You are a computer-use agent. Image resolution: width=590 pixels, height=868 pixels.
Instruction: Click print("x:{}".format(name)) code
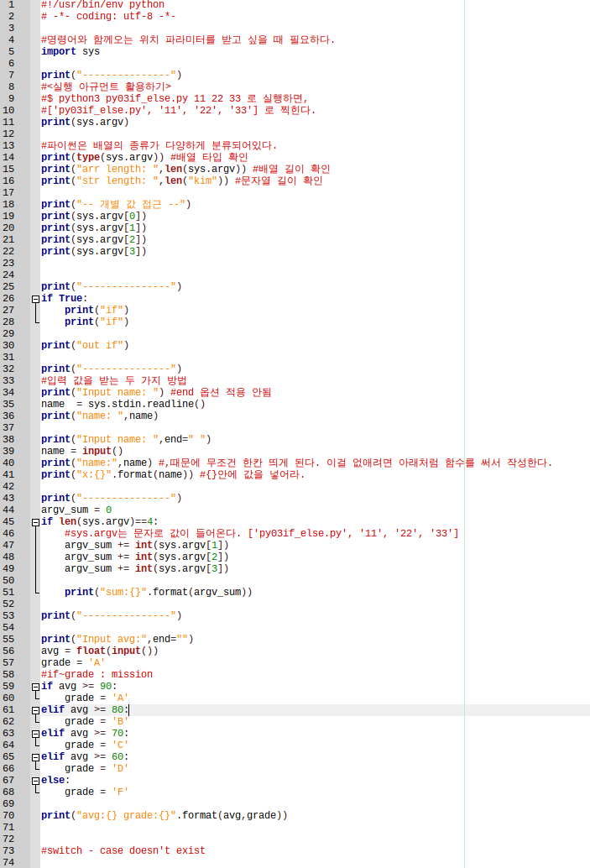point(117,475)
